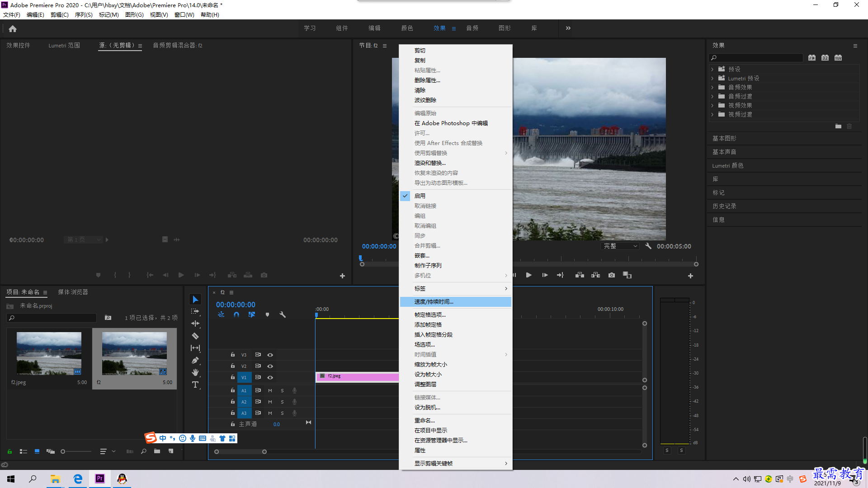This screenshot has height=488, width=868.
Task: Select the Hand tool
Action: [x=195, y=372]
